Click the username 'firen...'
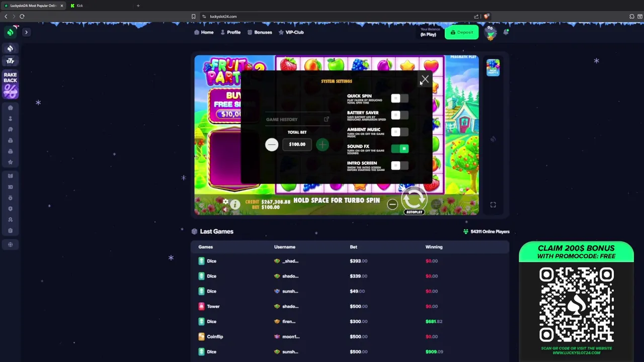 289,321
